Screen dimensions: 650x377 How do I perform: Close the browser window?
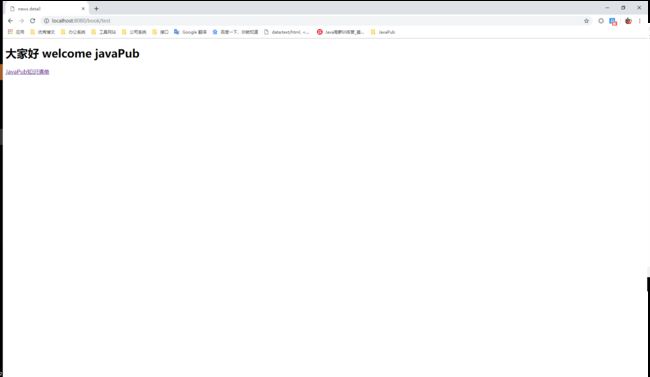pyautogui.click(x=639, y=7)
